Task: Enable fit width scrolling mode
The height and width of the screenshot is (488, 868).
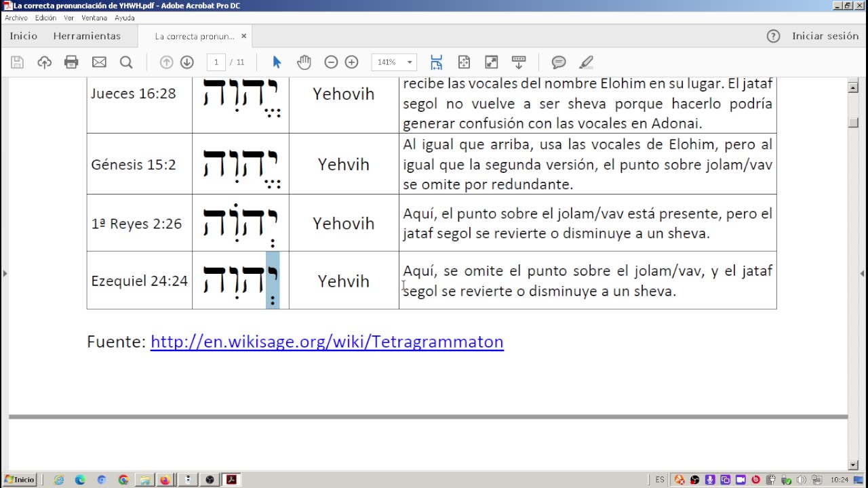Action: 436,62
